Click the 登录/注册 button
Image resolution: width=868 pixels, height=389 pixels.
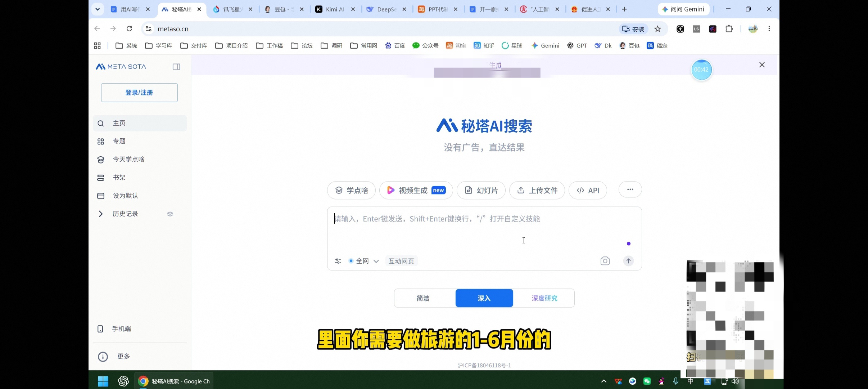pyautogui.click(x=139, y=93)
